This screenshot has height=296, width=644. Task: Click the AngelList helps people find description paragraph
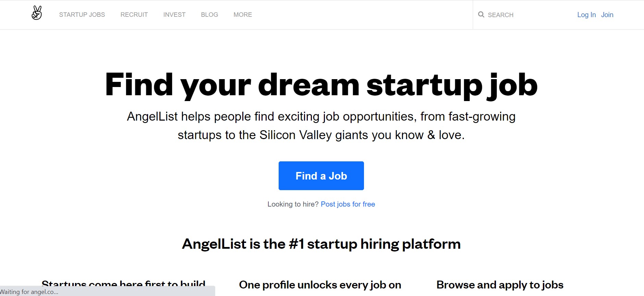(321, 126)
